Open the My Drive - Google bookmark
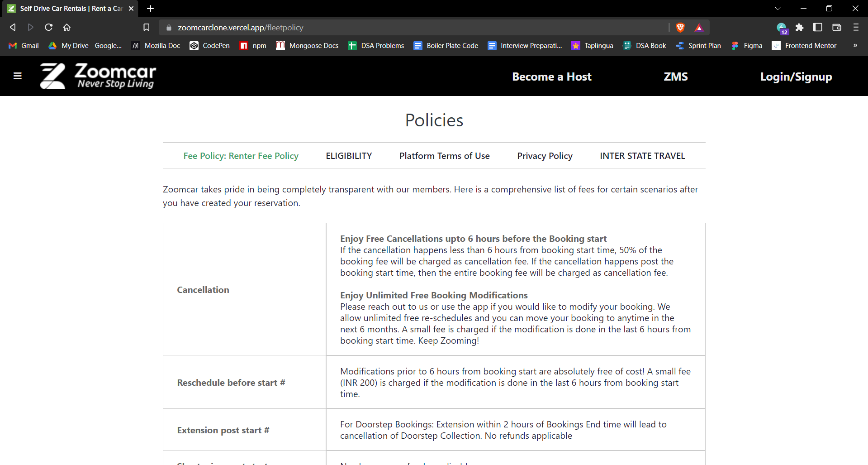Image resolution: width=868 pixels, height=465 pixels. (x=85, y=46)
